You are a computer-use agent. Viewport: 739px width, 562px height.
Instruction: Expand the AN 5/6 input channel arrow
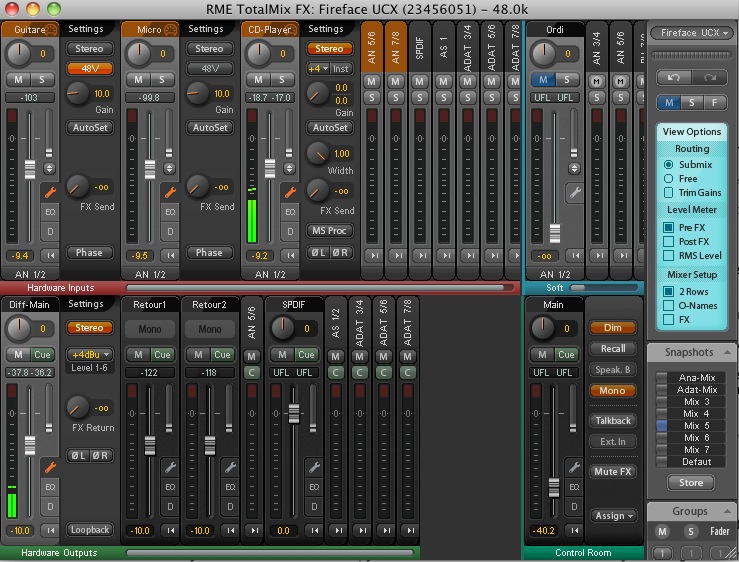point(374,256)
